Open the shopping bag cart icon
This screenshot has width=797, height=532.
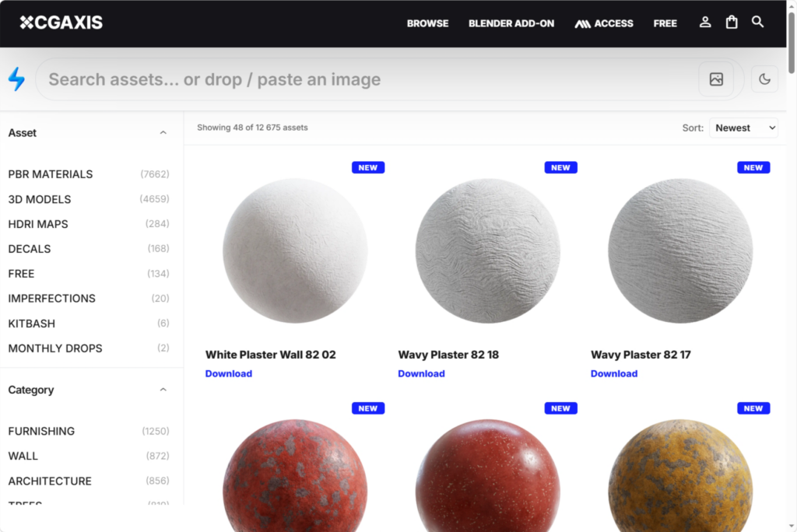(732, 23)
